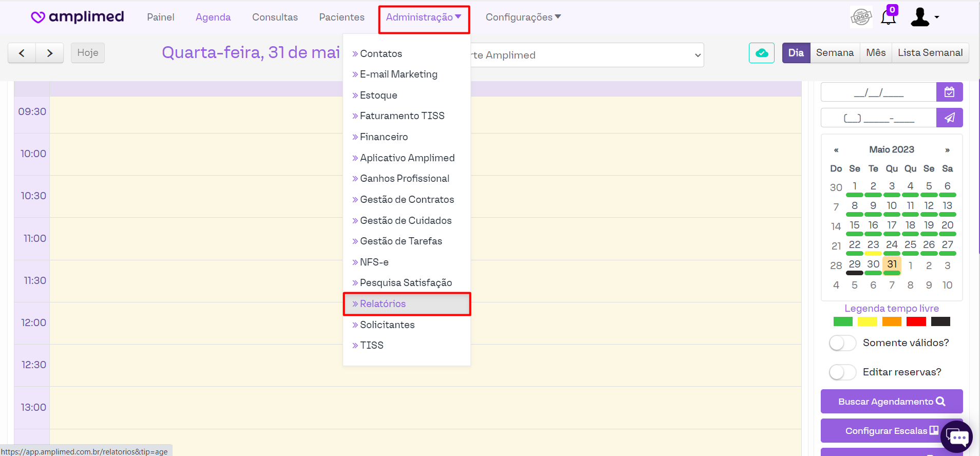The image size is (980, 456).
Task: Click the green legend color swatch
Action: coord(843,321)
